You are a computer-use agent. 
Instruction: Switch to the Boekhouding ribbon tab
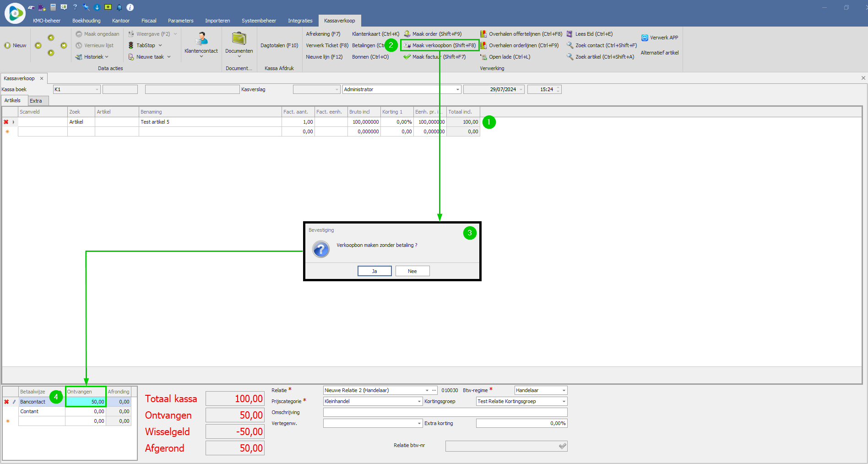pyautogui.click(x=86, y=21)
